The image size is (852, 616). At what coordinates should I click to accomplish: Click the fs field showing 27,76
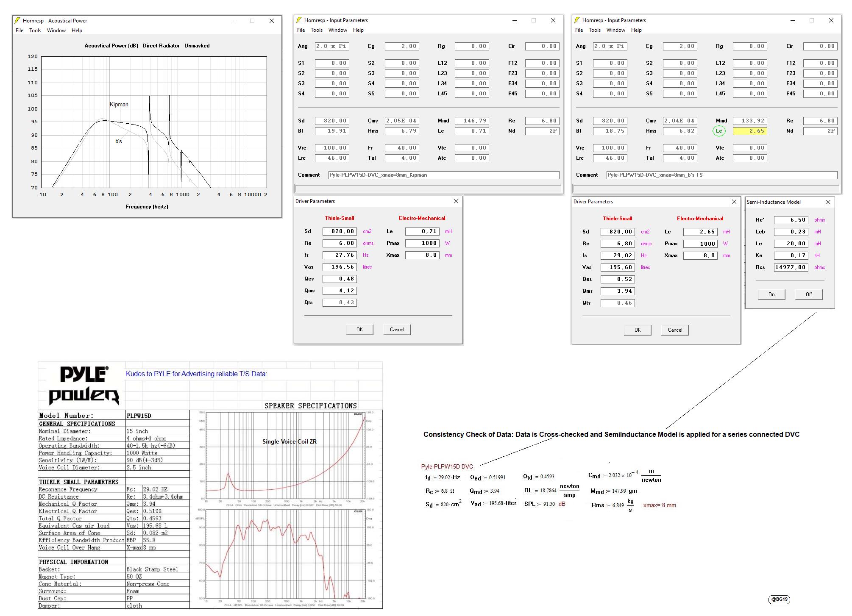click(x=340, y=255)
